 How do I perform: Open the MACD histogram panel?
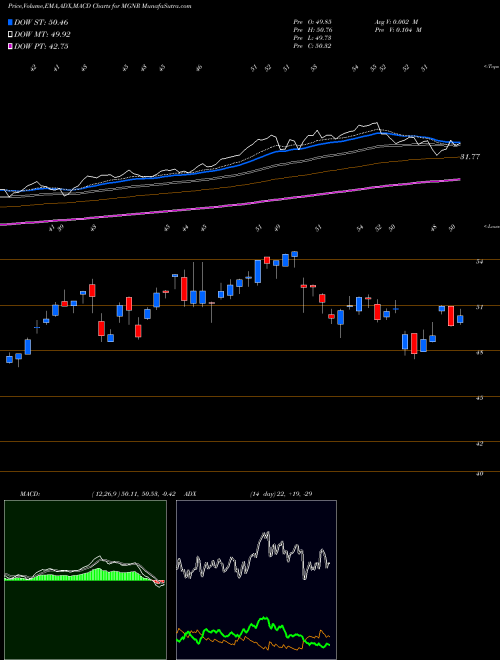[x=85, y=580]
